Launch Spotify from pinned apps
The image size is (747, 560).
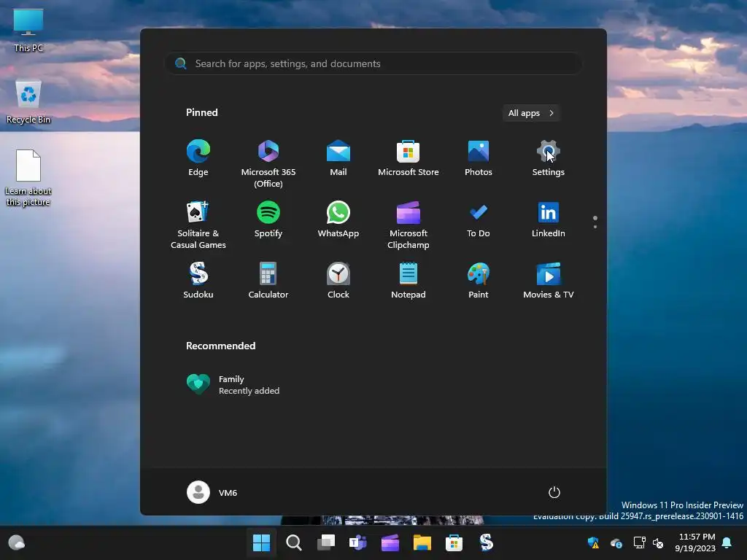pyautogui.click(x=268, y=219)
